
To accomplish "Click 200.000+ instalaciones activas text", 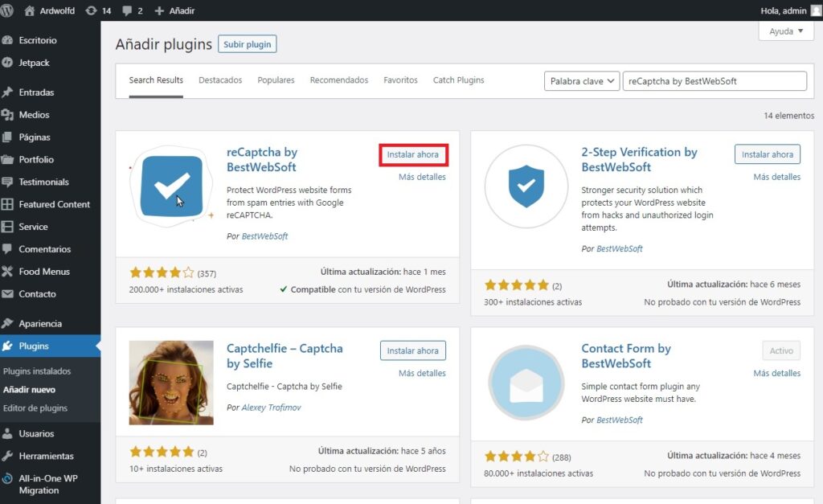I will [x=186, y=290].
